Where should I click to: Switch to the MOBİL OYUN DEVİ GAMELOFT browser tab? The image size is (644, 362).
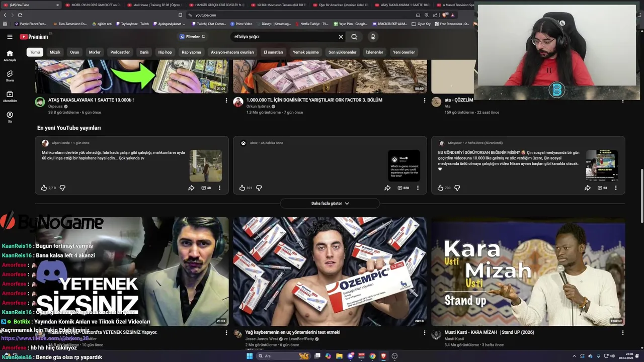pos(93,5)
